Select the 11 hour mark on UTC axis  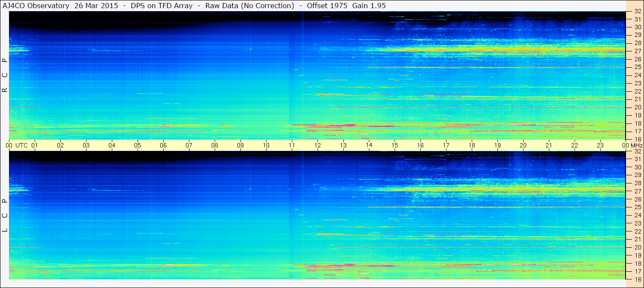pos(292,145)
